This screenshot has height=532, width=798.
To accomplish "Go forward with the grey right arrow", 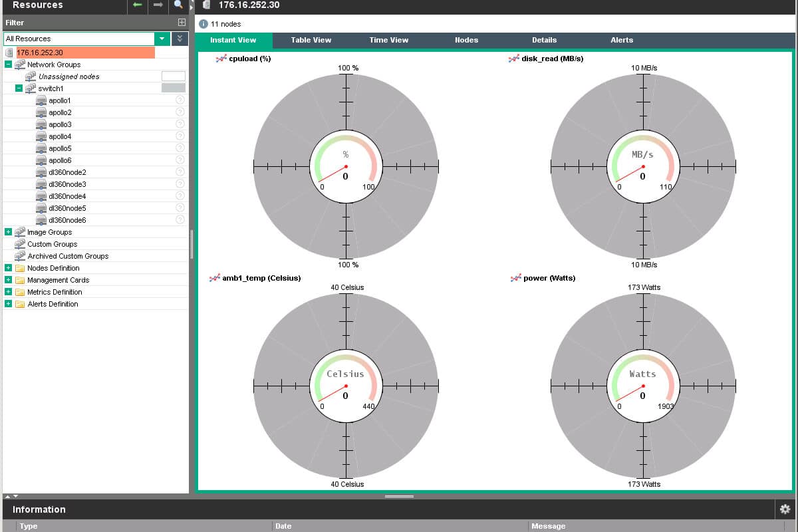I will point(158,5).
